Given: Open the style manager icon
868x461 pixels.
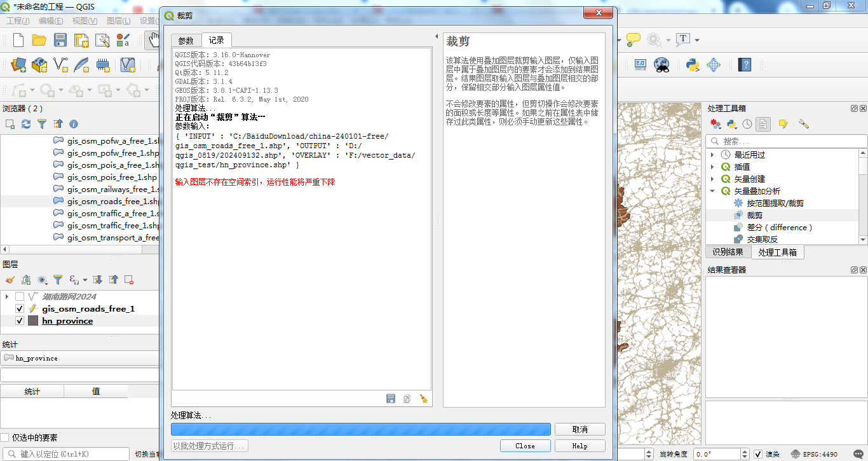Looking at the screenshot, I should coord(123,40).
